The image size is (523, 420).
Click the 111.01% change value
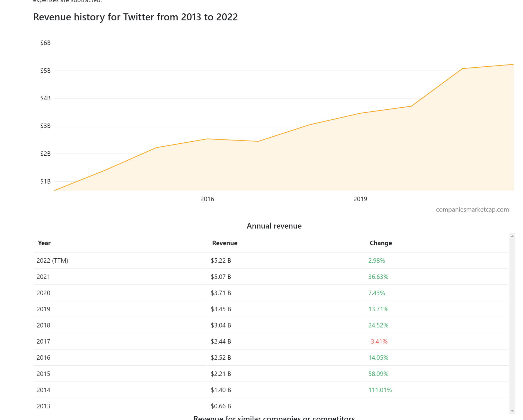(380, 390)
